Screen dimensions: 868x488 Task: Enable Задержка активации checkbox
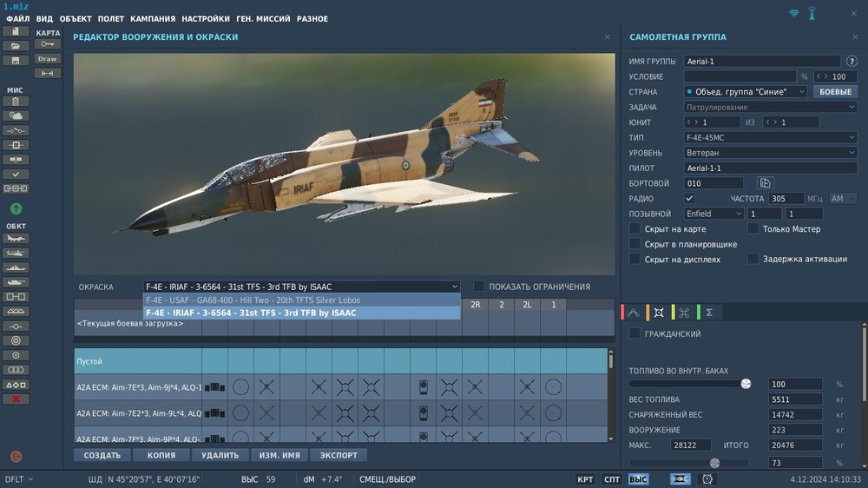click(x=753, y=259)
